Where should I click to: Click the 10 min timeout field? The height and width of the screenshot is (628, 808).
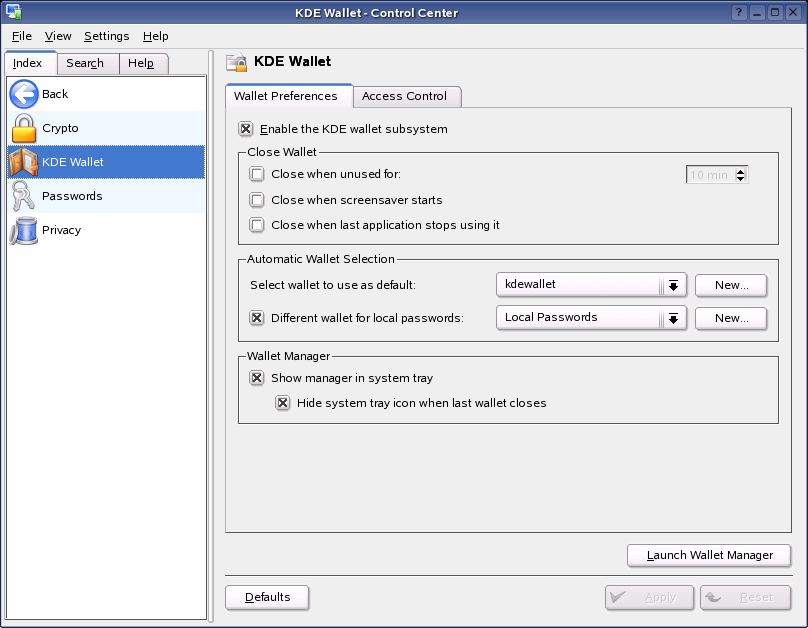tap(710, 175)
